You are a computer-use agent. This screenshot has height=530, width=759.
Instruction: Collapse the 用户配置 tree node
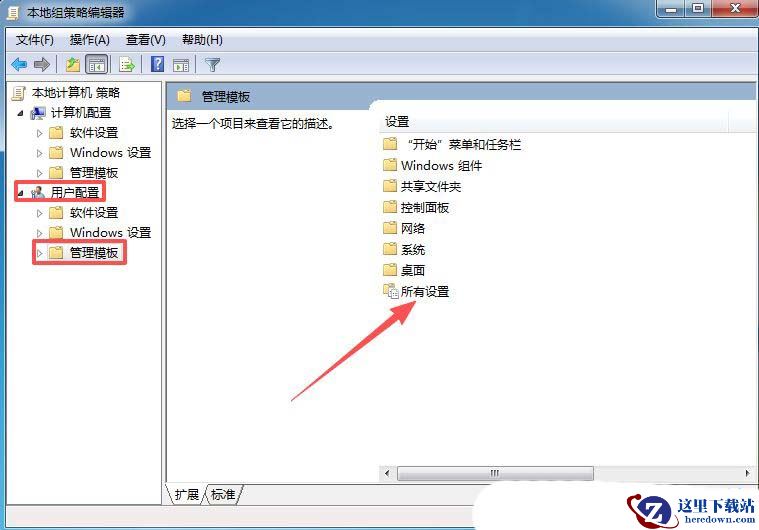pos(20,193)
